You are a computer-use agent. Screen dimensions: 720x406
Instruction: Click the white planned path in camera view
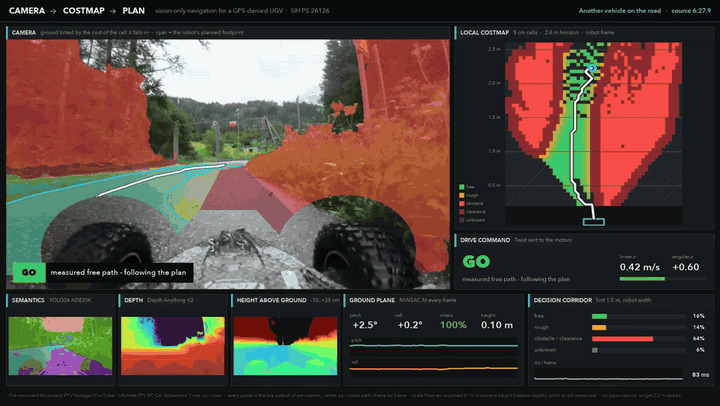pos(161,179)
